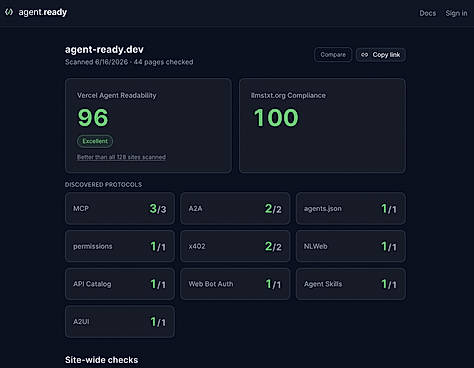Click the Copy link button
The image size is (474, 368).
click(381, 55)
